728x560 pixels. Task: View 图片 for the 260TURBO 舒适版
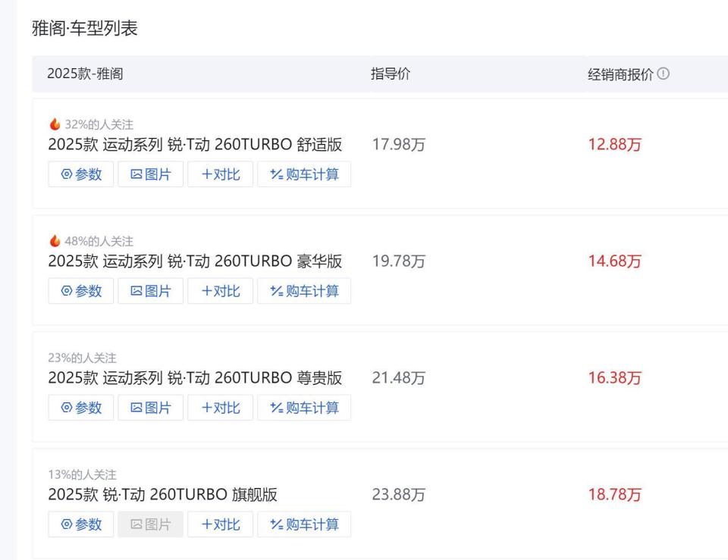coord(150,175)
